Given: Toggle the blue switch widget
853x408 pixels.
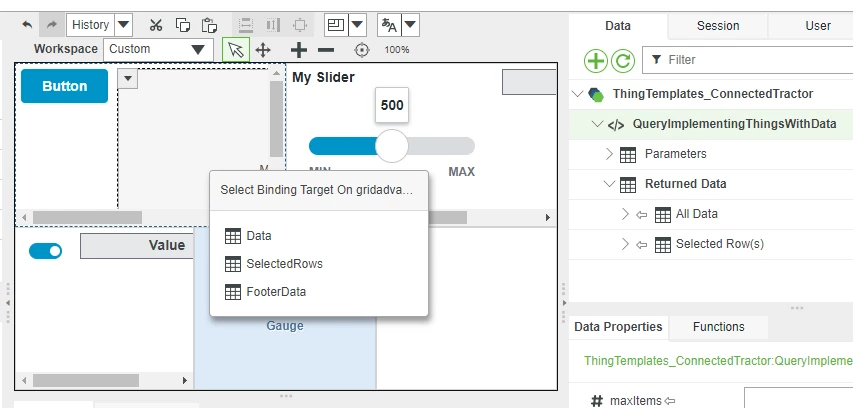Looking at the screenshot, I should 45,251.
